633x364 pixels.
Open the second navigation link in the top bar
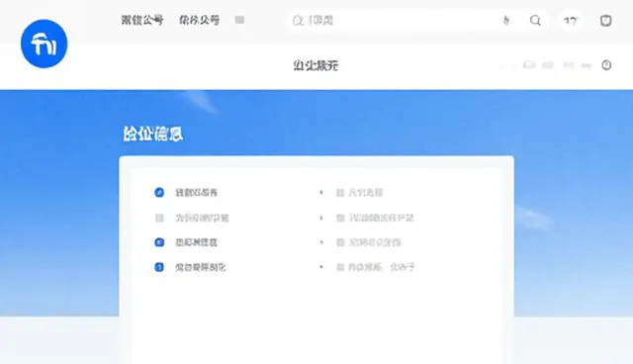[x=200, y=20]
